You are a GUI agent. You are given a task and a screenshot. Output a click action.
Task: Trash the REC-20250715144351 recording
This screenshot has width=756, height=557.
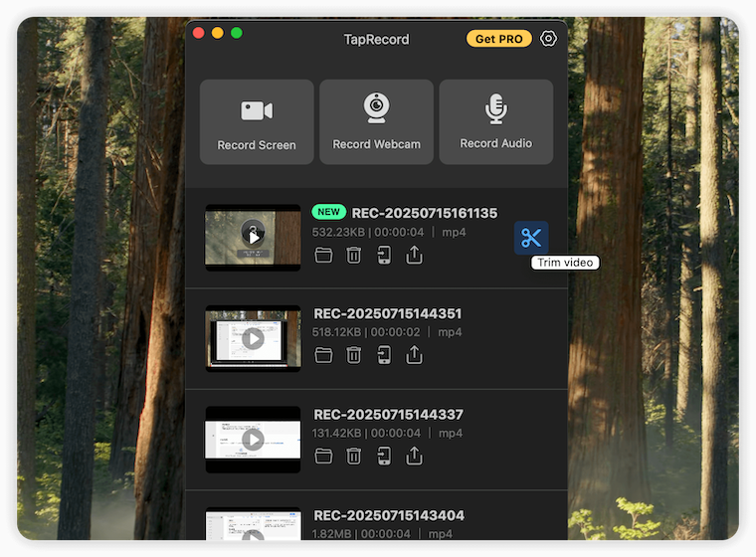pyautogui.click(x=353, y=355)
